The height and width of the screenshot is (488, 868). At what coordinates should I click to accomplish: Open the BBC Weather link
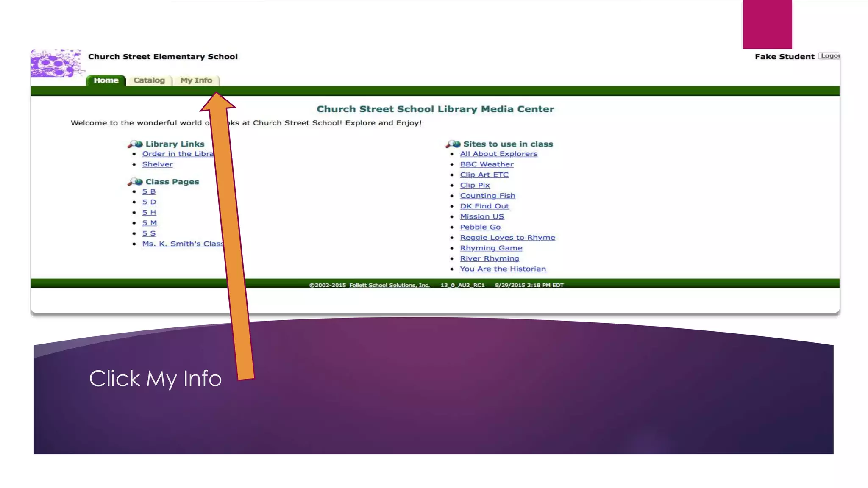tap(487, 164)
